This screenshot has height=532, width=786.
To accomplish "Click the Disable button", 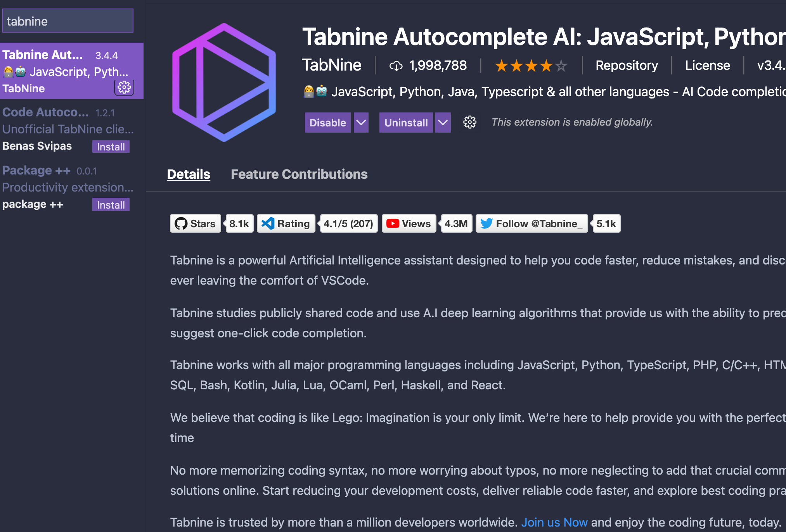I will [328, 123].
